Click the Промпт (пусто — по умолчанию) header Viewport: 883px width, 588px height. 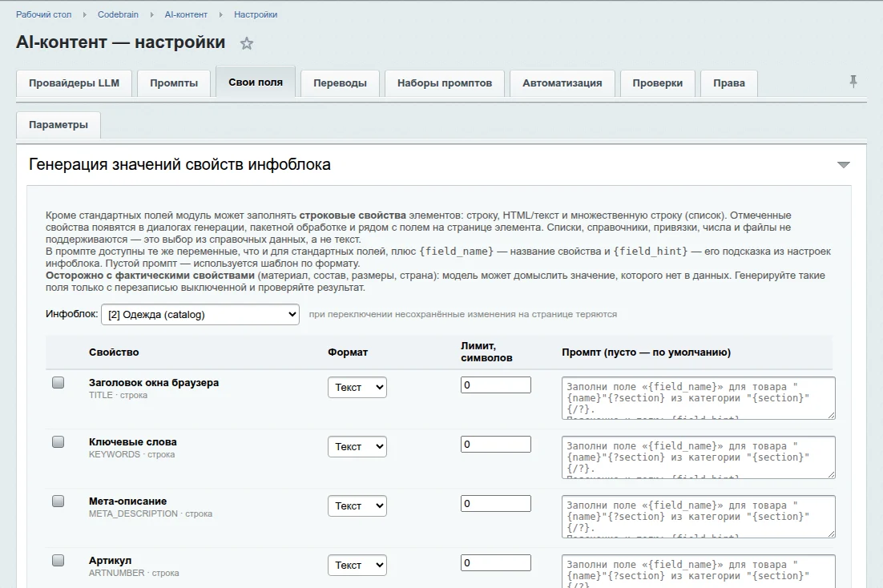pos(646,352)
